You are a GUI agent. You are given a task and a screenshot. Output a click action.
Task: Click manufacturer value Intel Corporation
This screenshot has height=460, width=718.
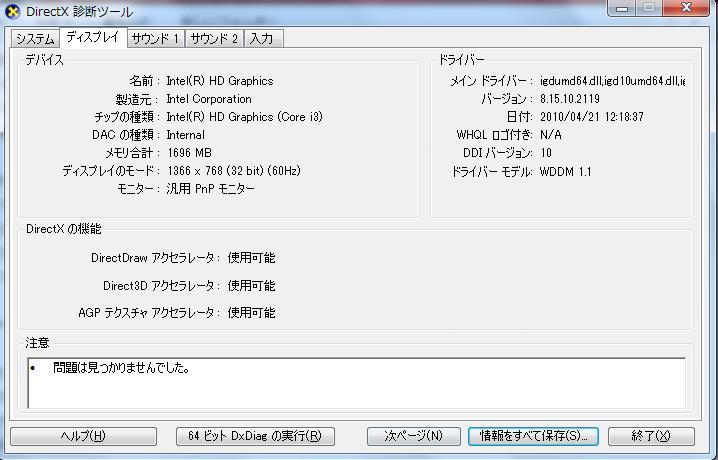(x=209, y=99)
